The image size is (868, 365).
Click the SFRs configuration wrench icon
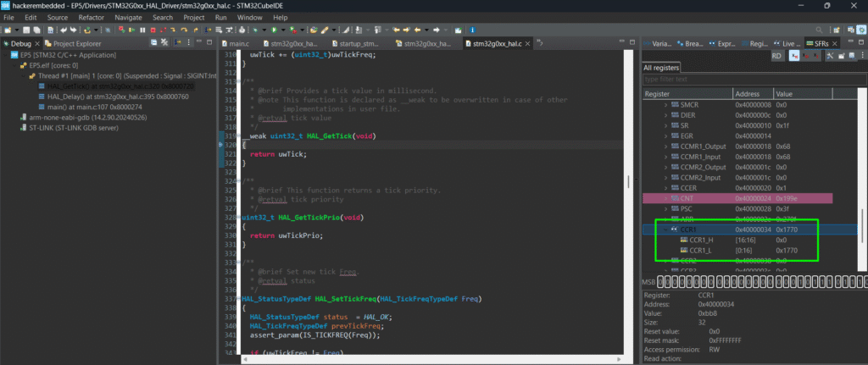coord(830,55)
